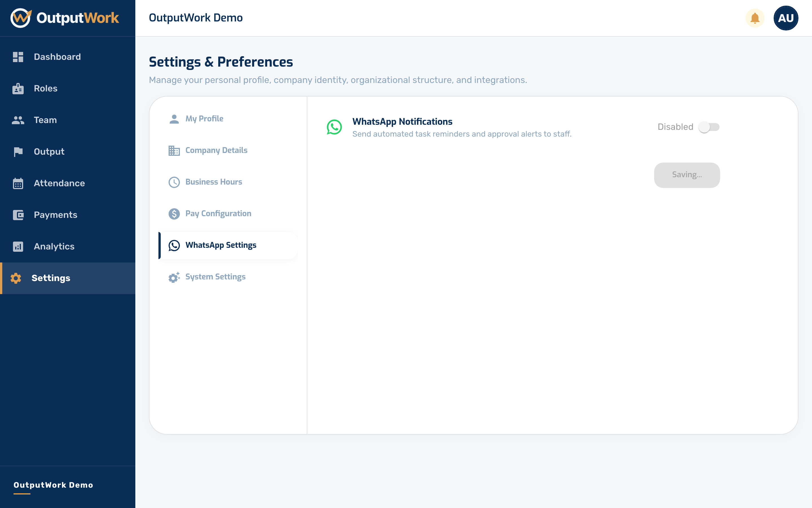The height and width of the screenshot is (508, 812).
Task: Click the Disabled status label
Action: (x=676, y=127)
